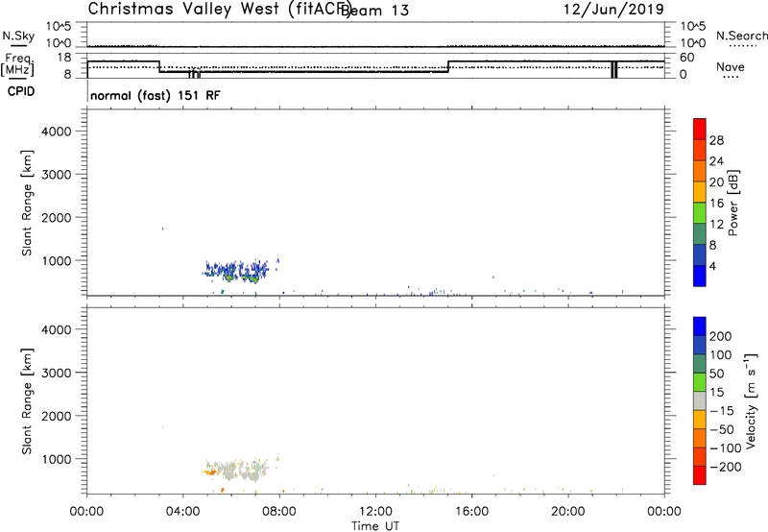Screen dimensions: 768x532
Task: Click the Time UT axis label
Action: [375, 526]
